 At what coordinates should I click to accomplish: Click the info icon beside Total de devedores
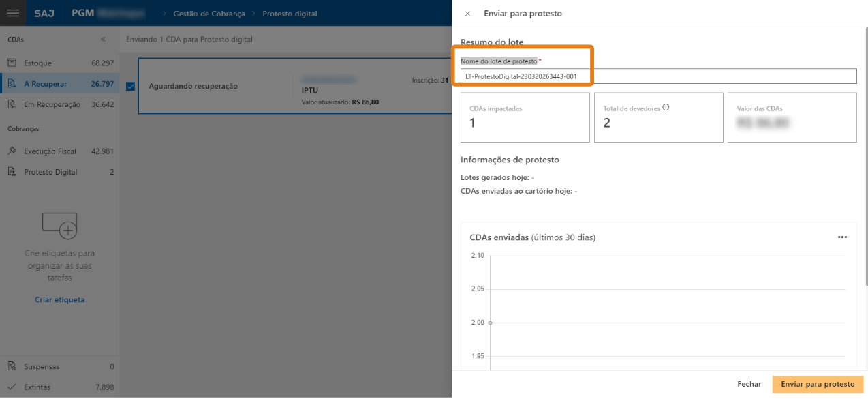[x=666, y=107]
